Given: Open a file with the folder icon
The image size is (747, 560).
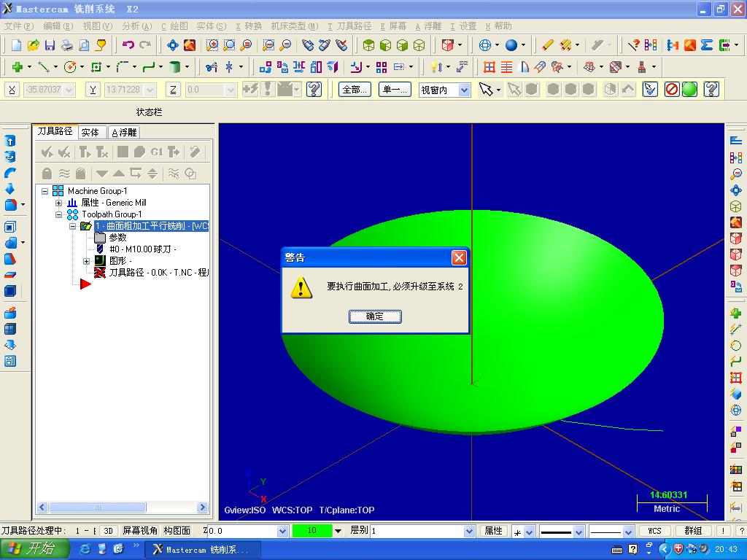Looking at the screenshot, I should coord(33,45).
